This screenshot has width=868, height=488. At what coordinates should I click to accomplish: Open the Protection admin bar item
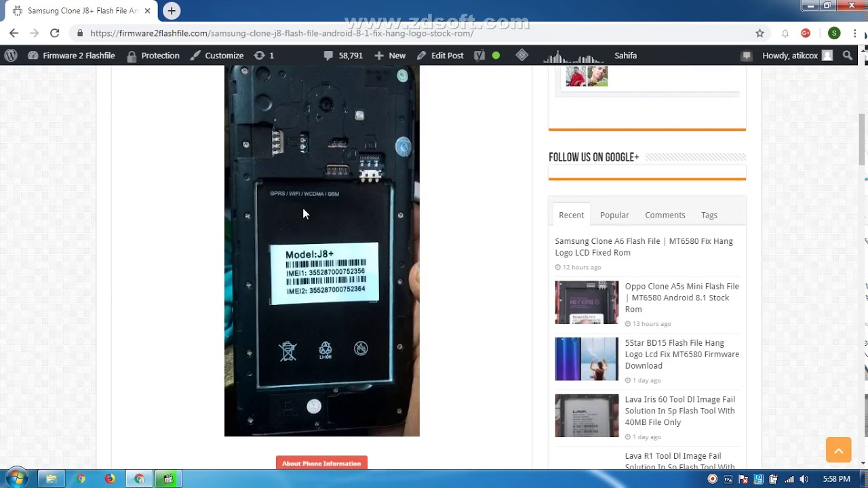point(153,56)
